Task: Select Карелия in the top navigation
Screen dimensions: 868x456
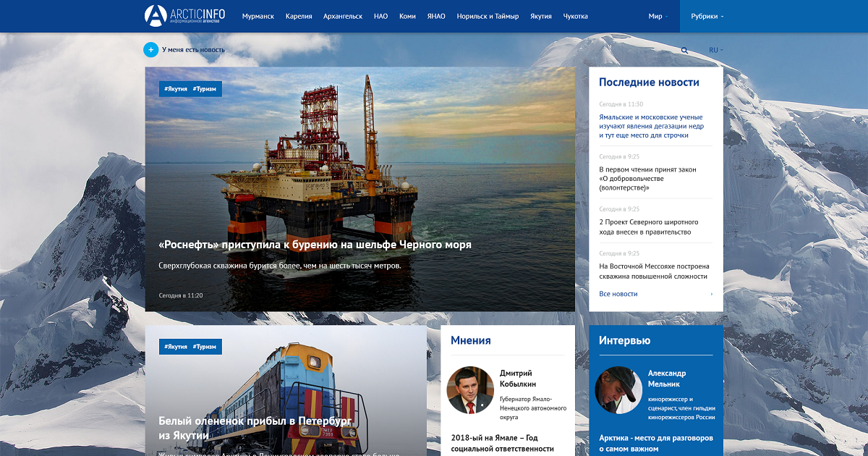Action: click(299, 16)
